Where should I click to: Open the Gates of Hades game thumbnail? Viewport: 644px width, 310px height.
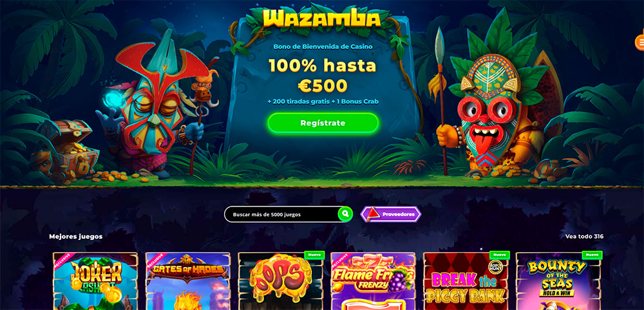(188, 281)
